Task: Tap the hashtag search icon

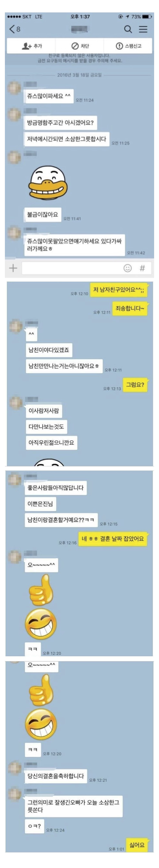Action: pos(142,268)
